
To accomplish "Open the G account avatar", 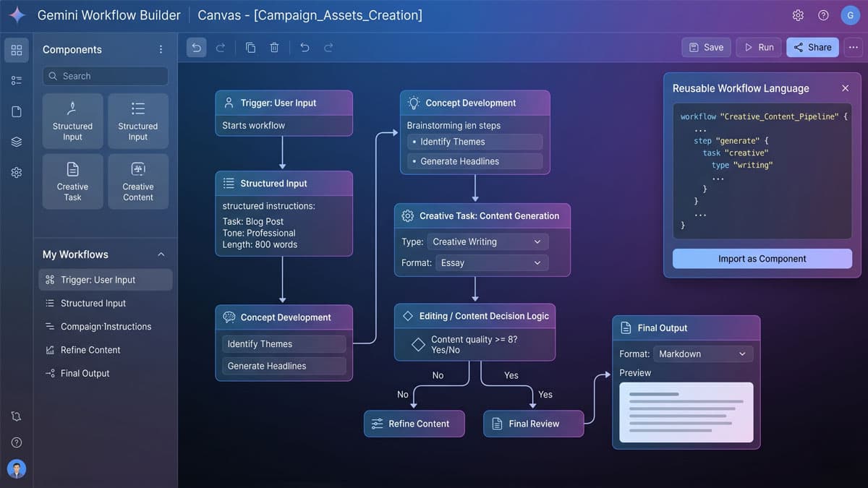I will tap(850, 15).
